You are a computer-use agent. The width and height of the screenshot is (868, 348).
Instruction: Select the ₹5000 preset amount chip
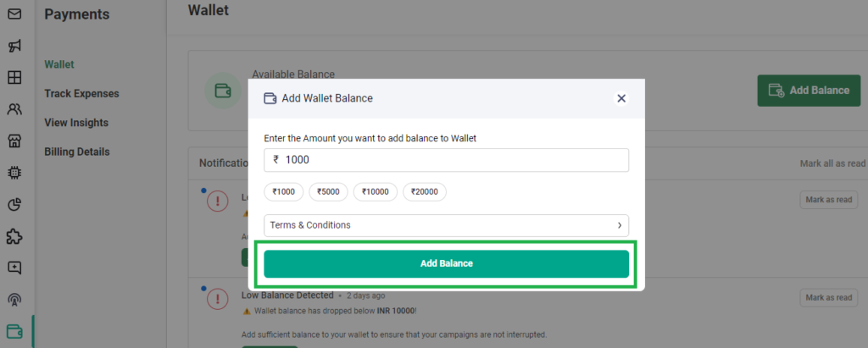point(328,192)
